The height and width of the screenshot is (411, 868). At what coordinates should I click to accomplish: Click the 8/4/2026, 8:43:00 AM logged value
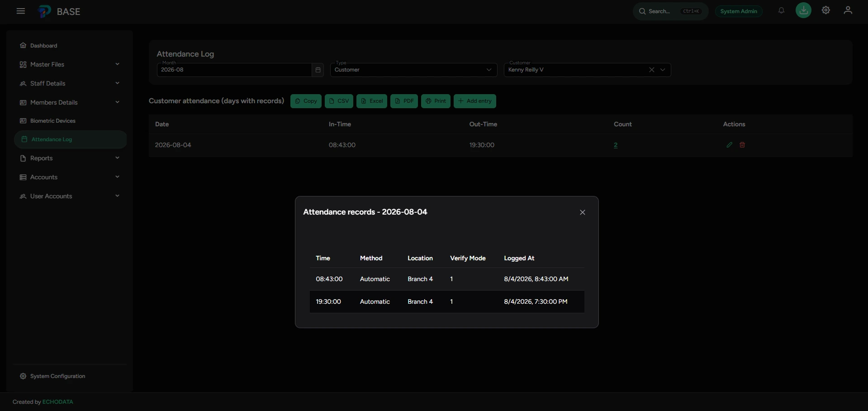pyautogui.click(x=536, y=279)
